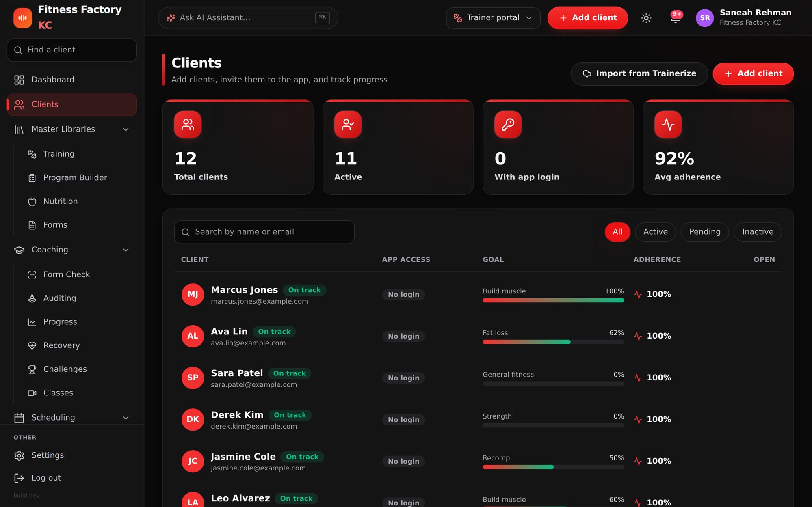Click the ⌘K shortcut badge
Viewport: 812px width, 507px height.
click(x=323, y=17)
